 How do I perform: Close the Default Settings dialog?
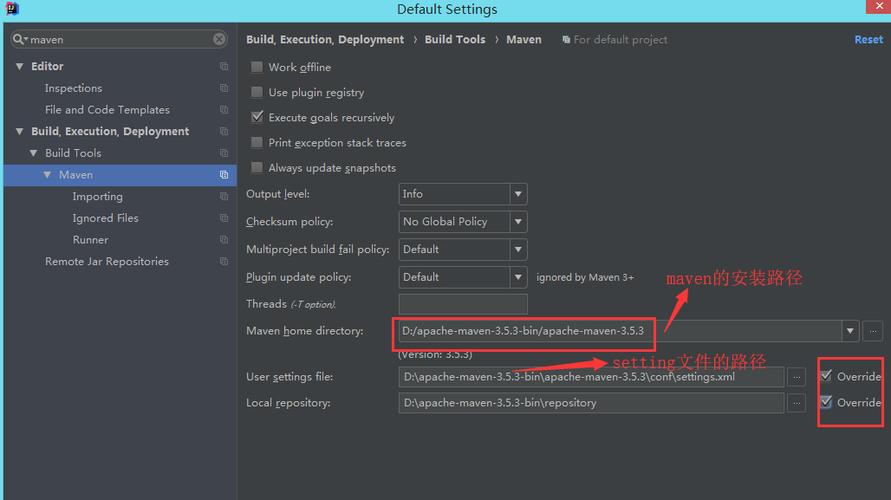[878, 6]
